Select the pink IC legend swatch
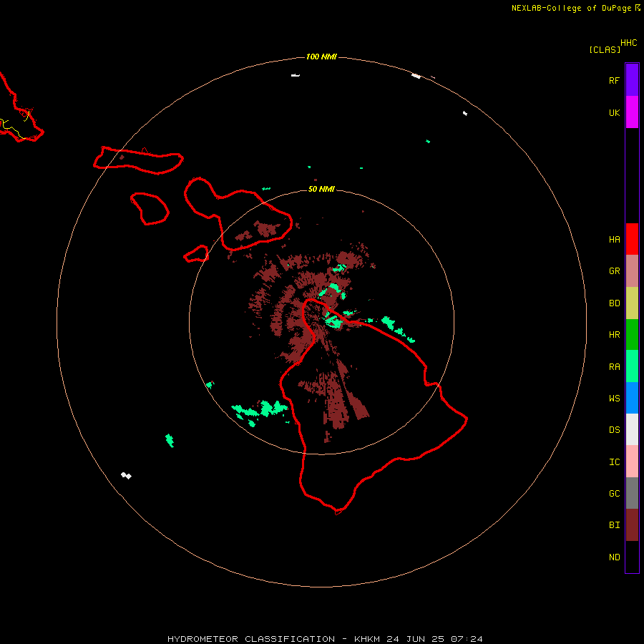Screen dimensions: 644x644 click(x=632, y=462)
